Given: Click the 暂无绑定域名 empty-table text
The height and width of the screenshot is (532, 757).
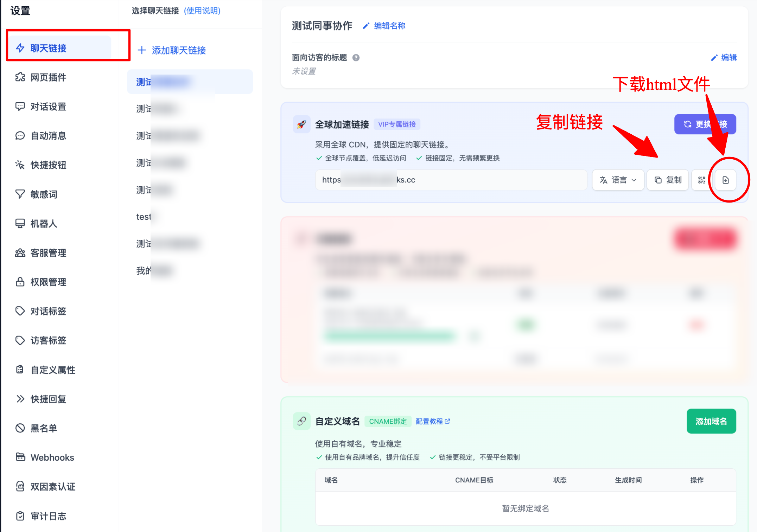Looking at the screenshot, I should click(526, 508).
